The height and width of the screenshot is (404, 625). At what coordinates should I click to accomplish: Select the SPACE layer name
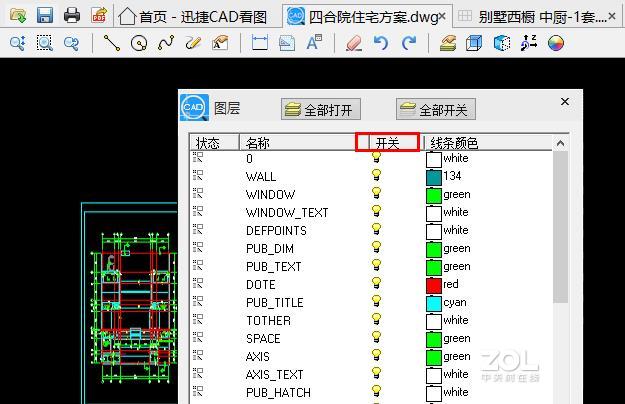point(263,339)
